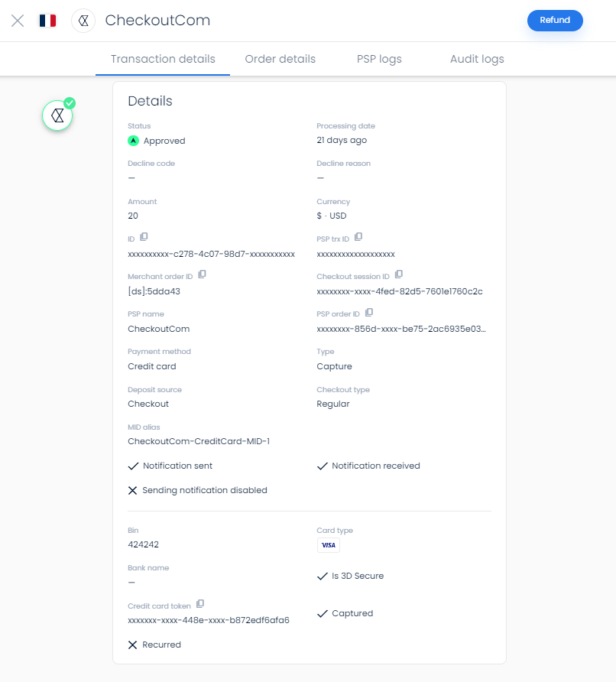This screenshot has height=682, width=616.
Task: Switch to the Order details tab
Action: [280, 59]
